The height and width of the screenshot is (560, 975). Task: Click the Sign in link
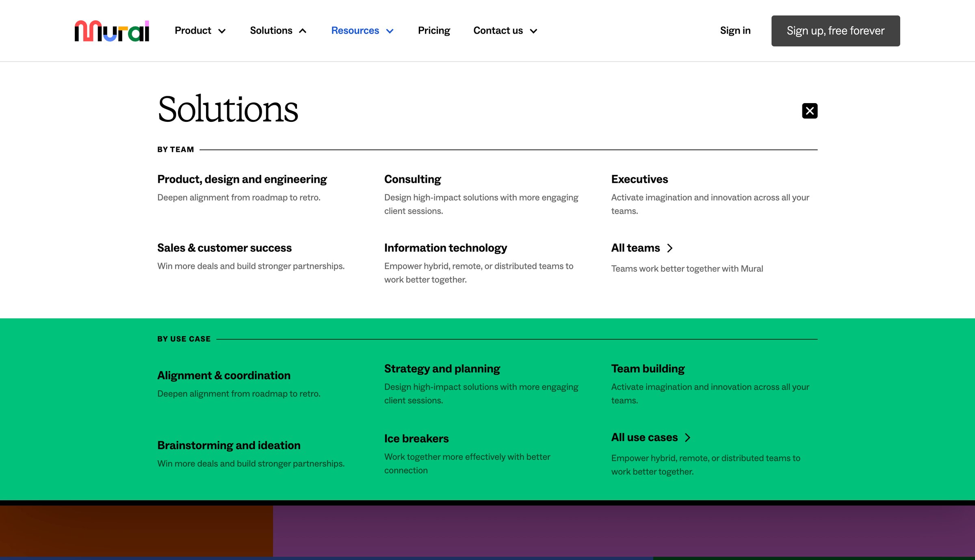[x=735, y=31]
